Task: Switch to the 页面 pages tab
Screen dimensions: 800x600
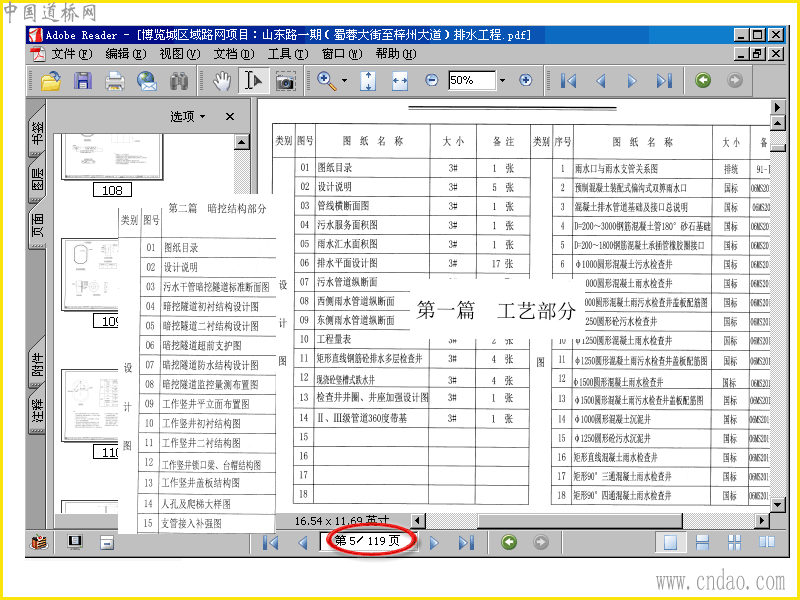Action: (37, 225)
